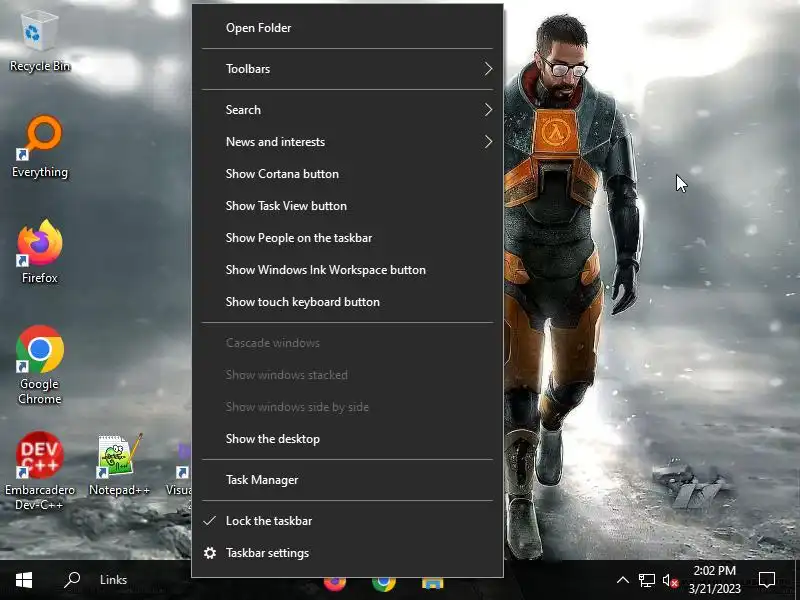Uncheck Lock the taskbar

[x=347, y=521]
